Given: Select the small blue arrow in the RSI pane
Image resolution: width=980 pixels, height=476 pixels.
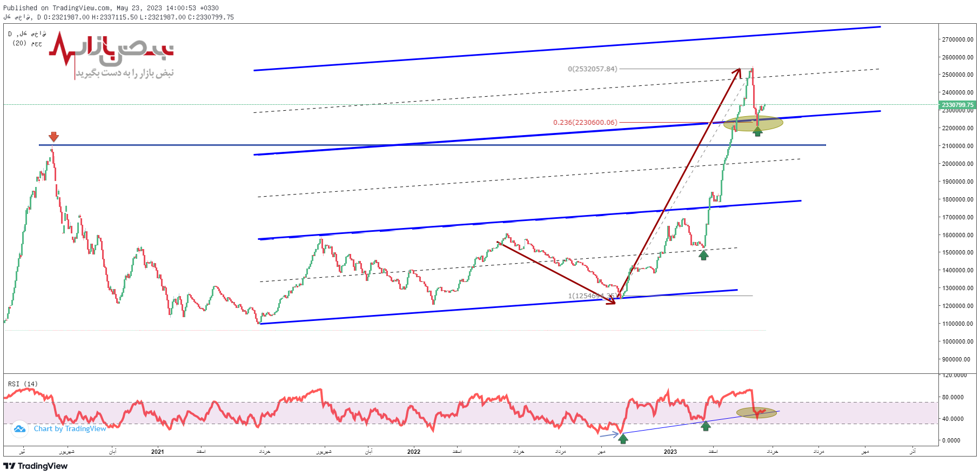Looking at the screenshot, I should [609, 434].
